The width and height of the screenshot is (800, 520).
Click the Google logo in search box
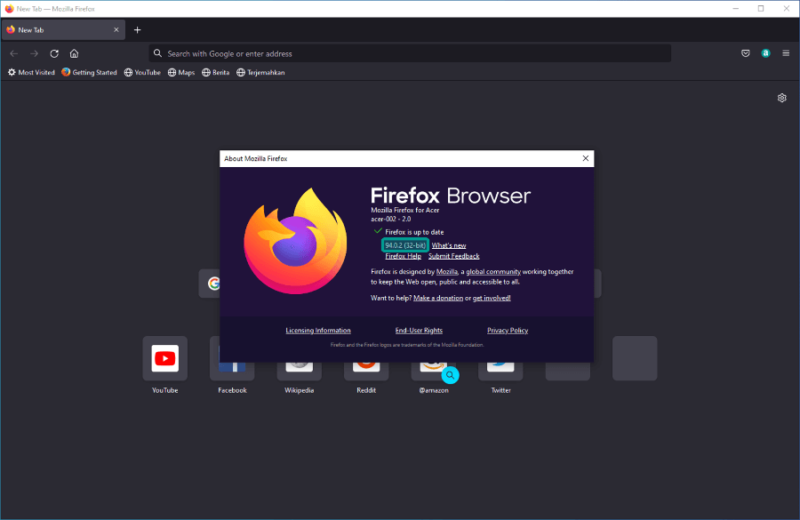pyautogui.click(x=213, y=283)
